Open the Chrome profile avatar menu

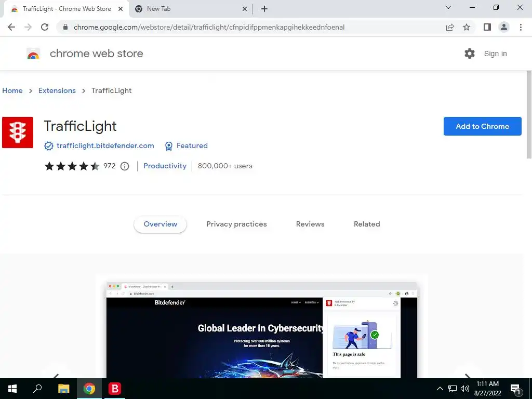click(504, 27)
